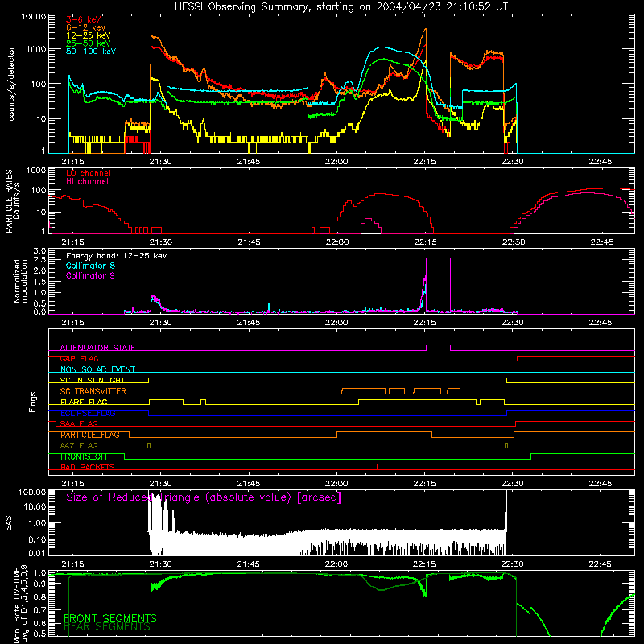Click the FRONT SEGMENTS legend label
This screenshot has width=644, height=644.
point(110,618)
